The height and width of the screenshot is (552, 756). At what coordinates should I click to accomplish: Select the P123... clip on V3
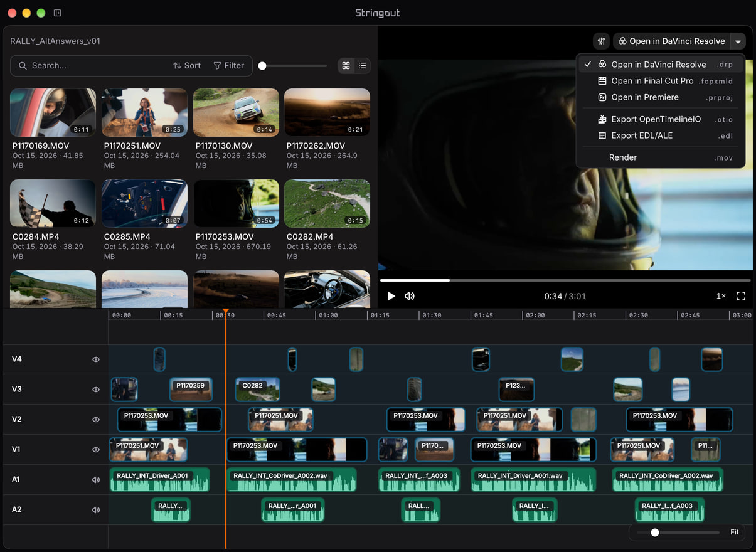point(516,390)
